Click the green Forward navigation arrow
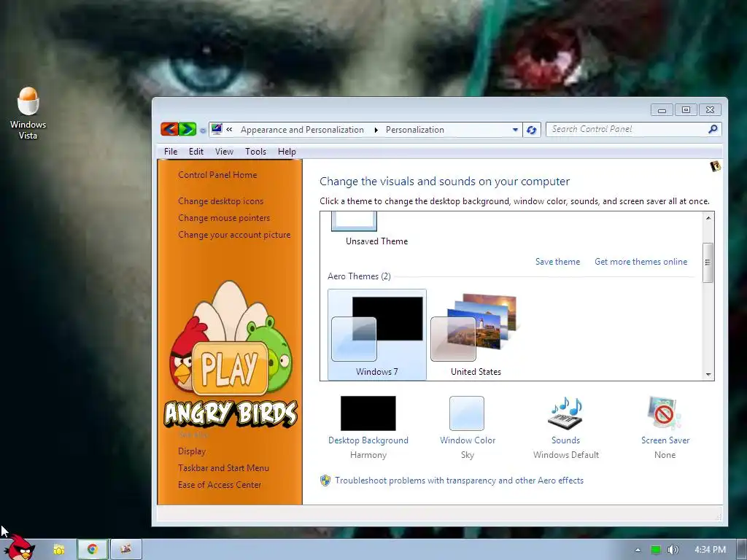This screenshot has width=747, height=560. point(187,128)
